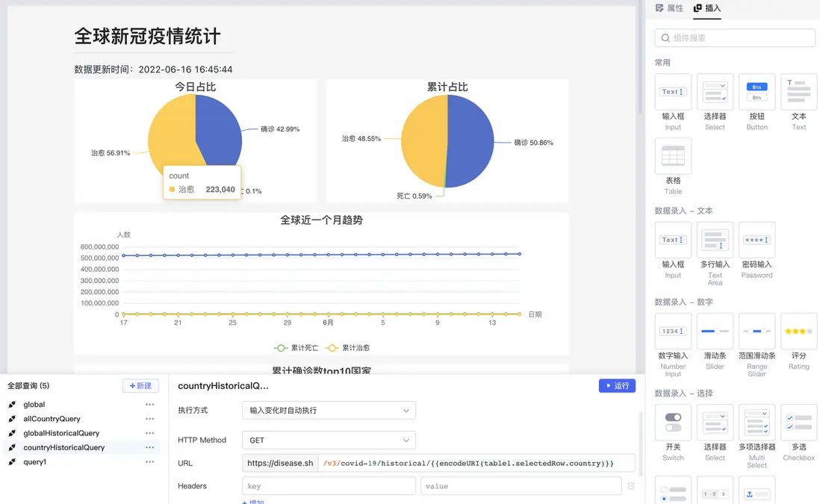Click the Number Input component icon

[x=673, y=332]
